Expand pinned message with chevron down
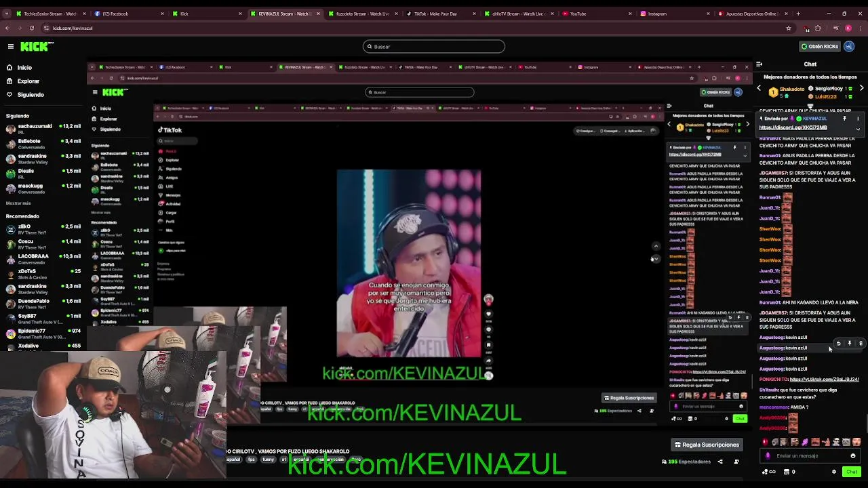Screen dimensions: 868x488 pos(858,129)
